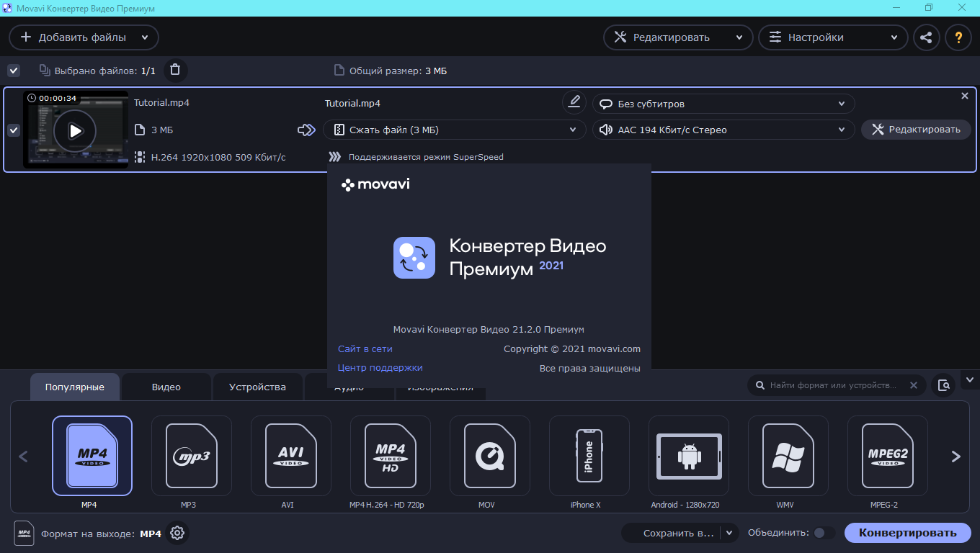The image size is (980, 553).
Task: Click the output format MP4 file icon
Action: (x=24, y=534)
